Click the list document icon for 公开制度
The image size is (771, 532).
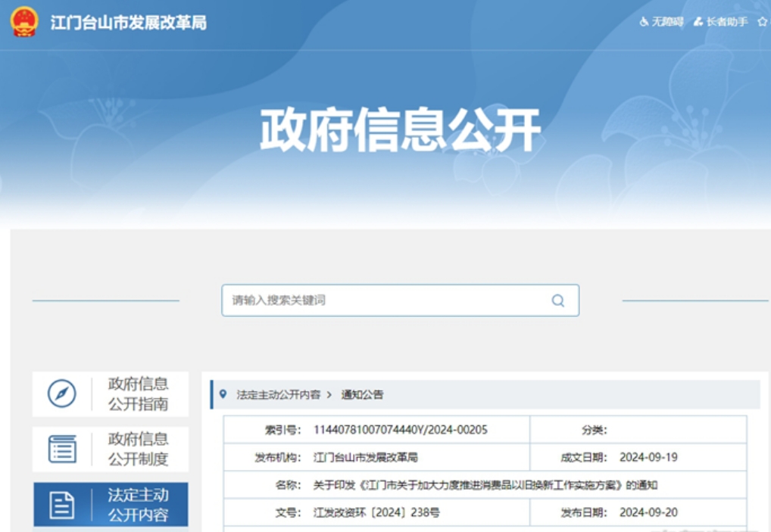tap(62, 449)
